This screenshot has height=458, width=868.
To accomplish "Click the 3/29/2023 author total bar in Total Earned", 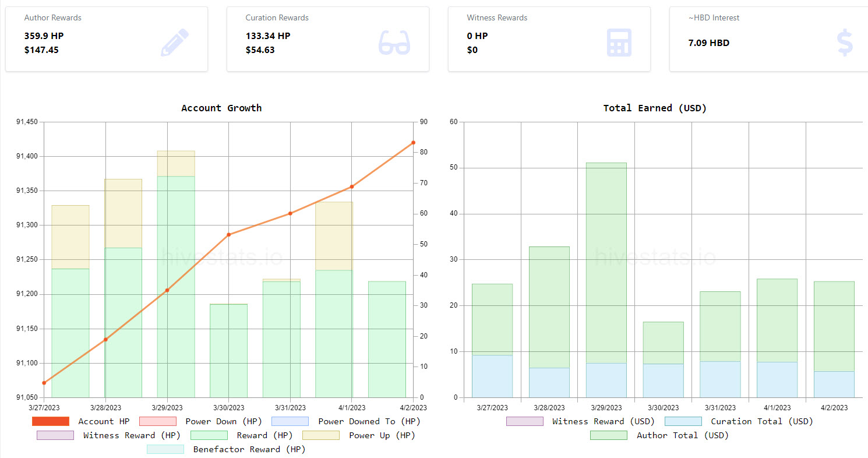I will click(606, 263).
